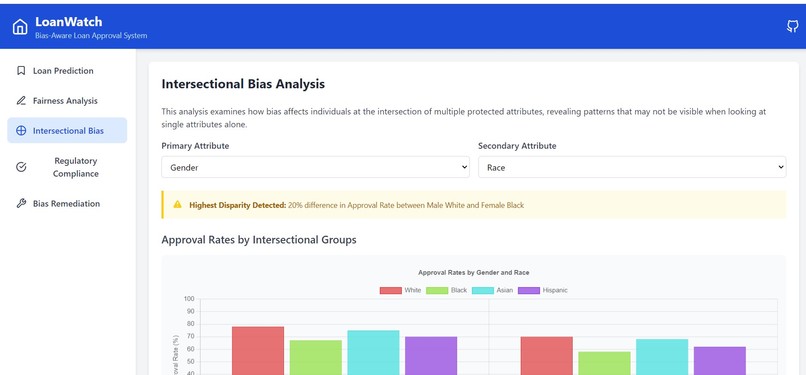Toggle White series in chart legend
The image size is (806, 375).
[400, 290]
